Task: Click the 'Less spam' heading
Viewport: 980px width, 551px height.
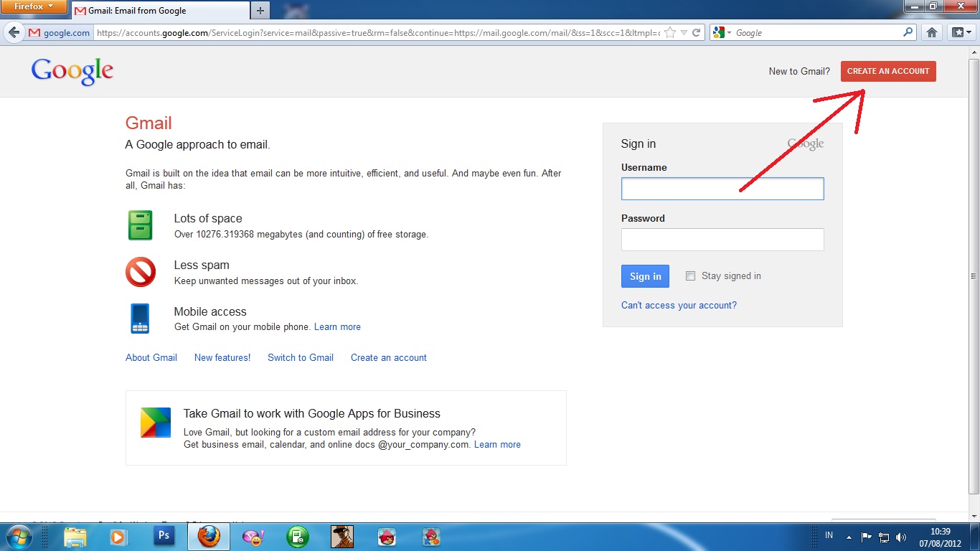Action: pyautogui.click(x=202, y=265)
